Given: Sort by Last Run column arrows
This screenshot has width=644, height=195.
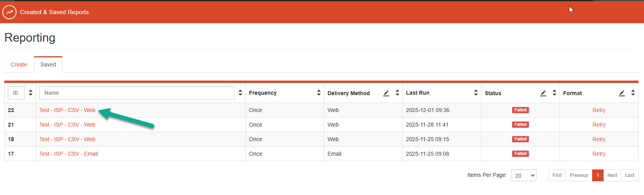Looking at the screenshot, I should (476, 93).
